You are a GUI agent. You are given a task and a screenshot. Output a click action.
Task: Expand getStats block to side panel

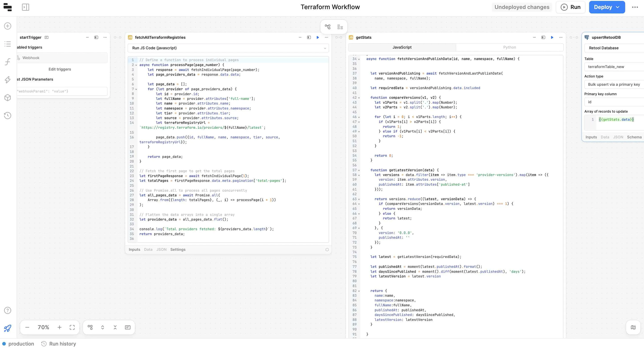[543, 37]
